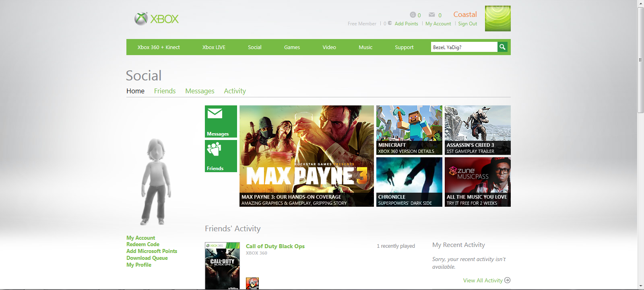Screen dimensions: 644x290
Task: Click the green search magnifier button
Action: pyautogui.click(x=502, y=47)
